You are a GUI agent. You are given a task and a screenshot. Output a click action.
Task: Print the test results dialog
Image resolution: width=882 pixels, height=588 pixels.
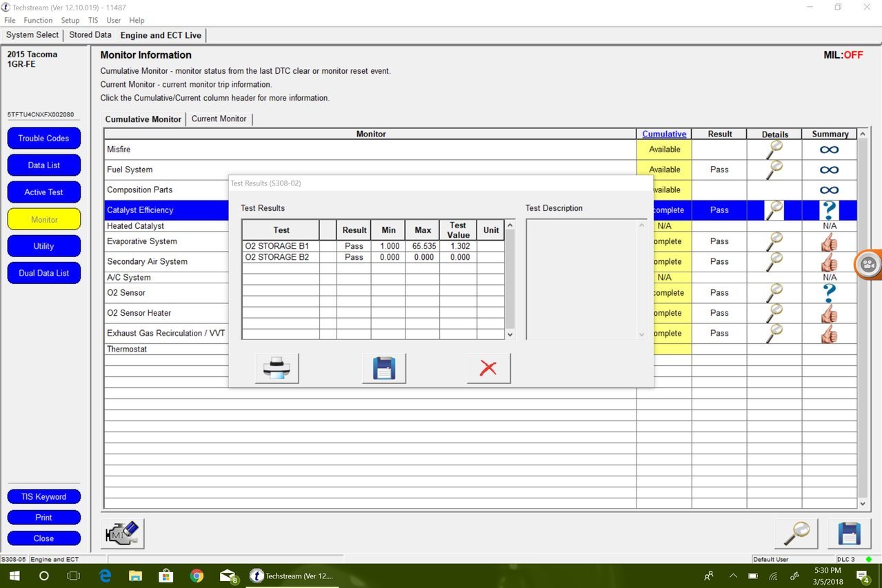[x=277, y=368]
